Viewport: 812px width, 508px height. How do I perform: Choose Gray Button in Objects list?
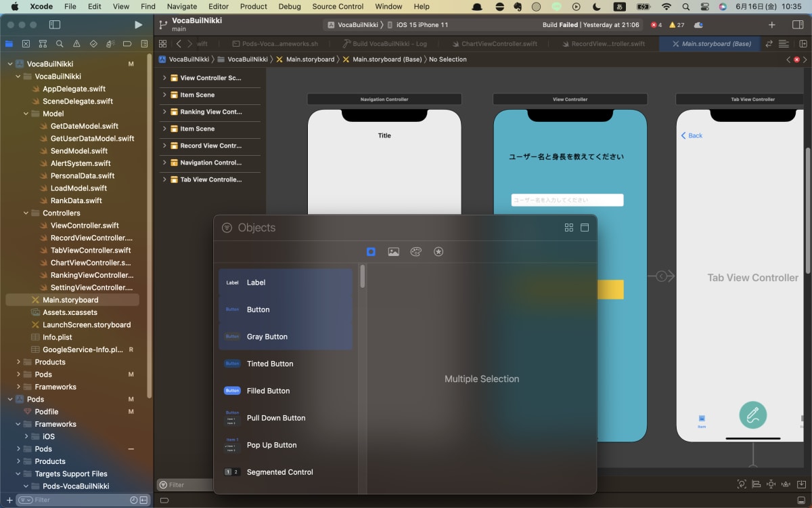(x=286, y=337)
